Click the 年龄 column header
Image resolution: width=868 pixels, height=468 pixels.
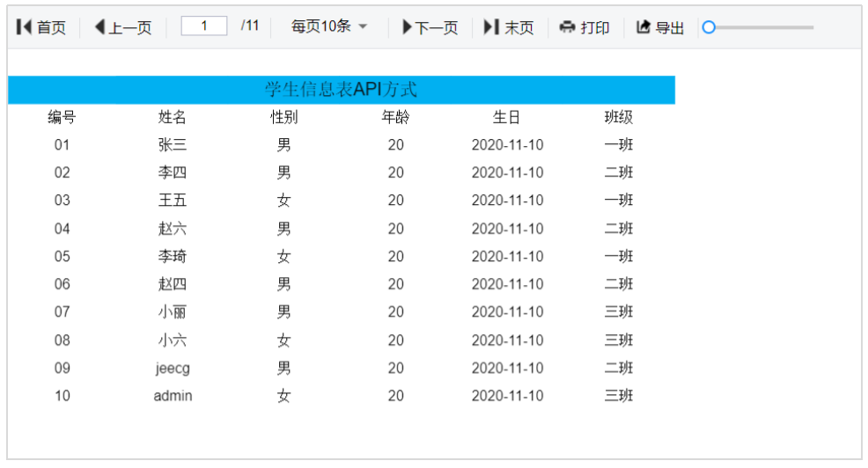(395, 117)
